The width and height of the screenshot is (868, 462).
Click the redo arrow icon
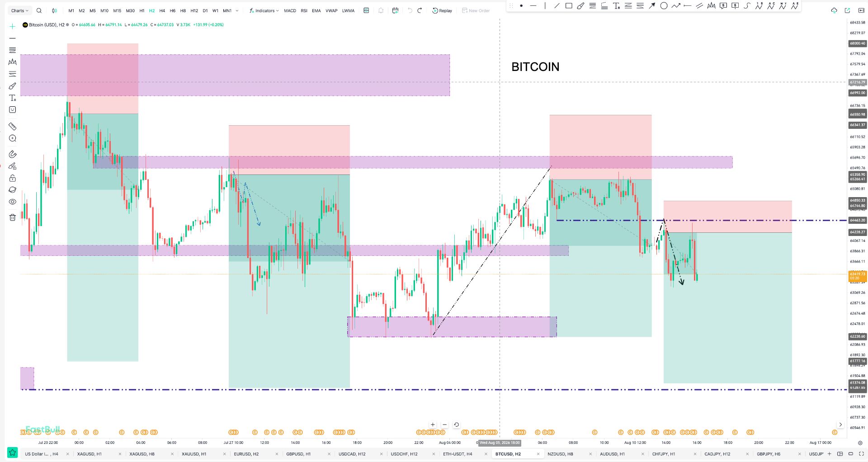[x=420, y=10]
